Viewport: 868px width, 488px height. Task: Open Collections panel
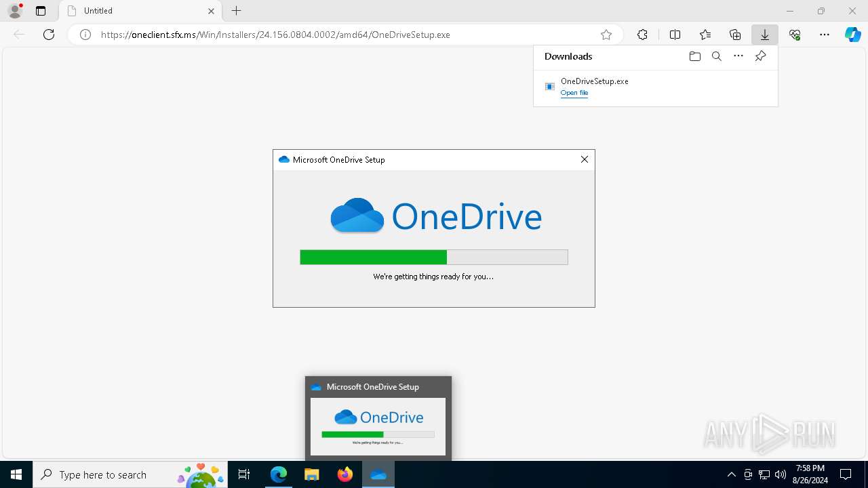735,35
